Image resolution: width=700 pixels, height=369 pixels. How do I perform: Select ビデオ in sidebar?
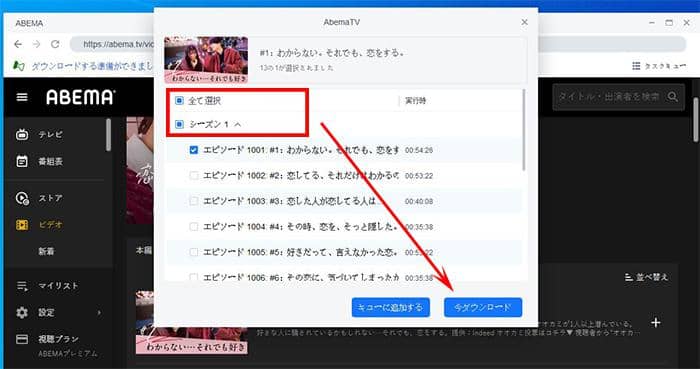[50, 224]
